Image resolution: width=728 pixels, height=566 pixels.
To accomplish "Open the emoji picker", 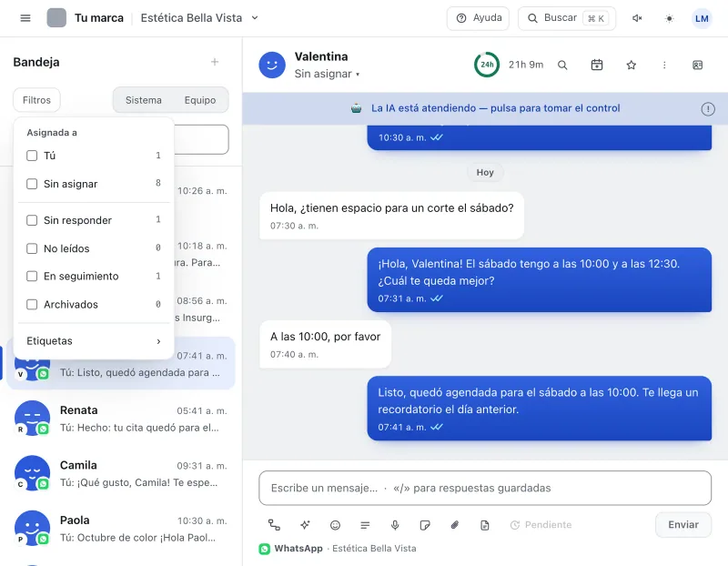I will tap(335, 525).
